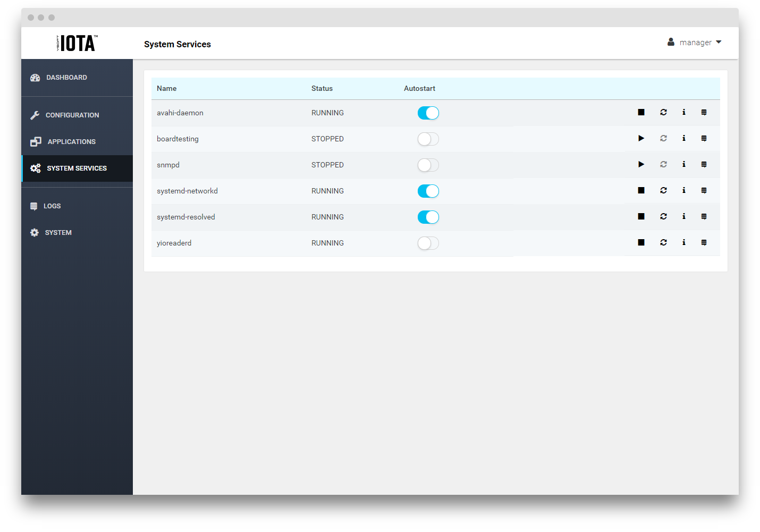Navigate to Applications page
This screenshot has width=760, height=532.
click(x=71, y=142)
